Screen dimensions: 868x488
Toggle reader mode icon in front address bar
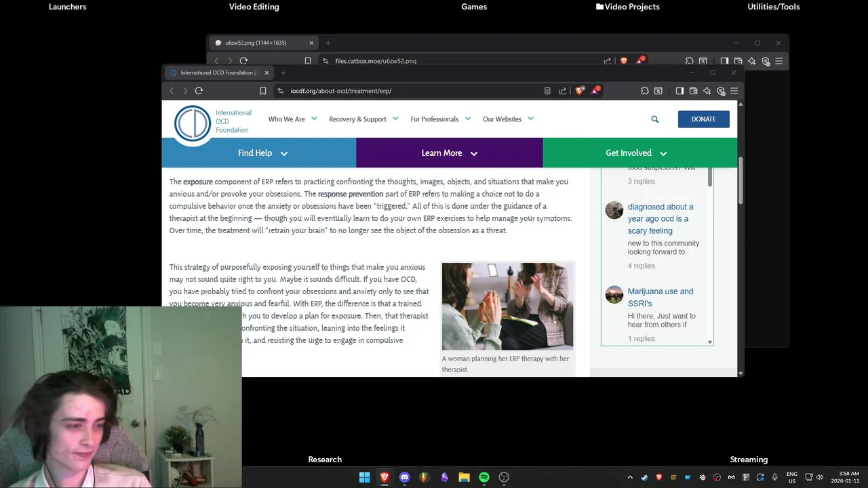(x=547, y=91)
